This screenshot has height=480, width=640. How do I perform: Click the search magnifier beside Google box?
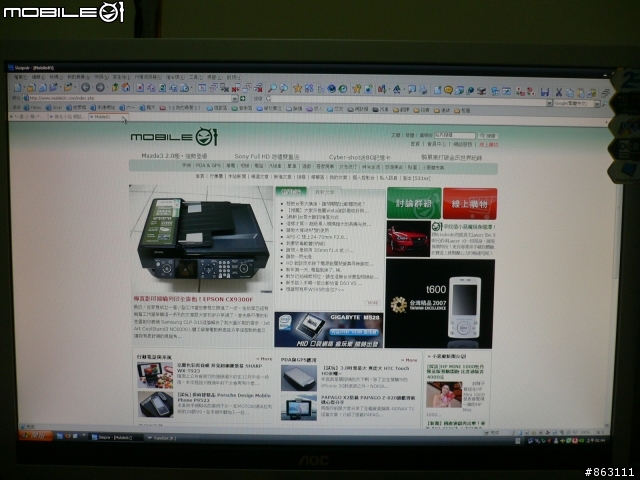point(604,104)
